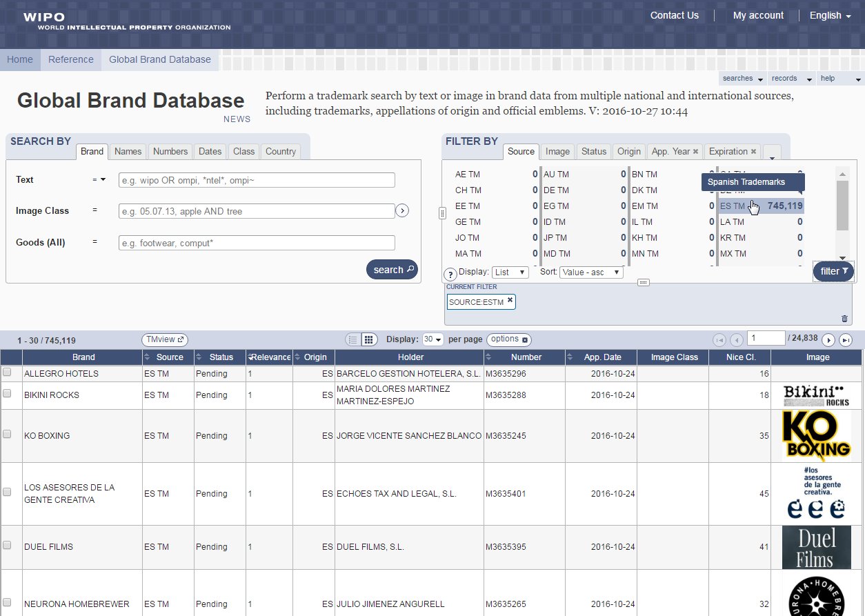The width and height of the screenshot is (865, 616).
Task: Open the results options button
Action: (x=509, y=339)
